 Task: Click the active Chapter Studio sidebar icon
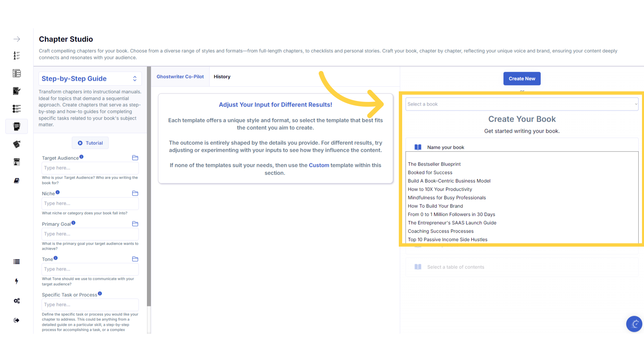tap(17, 126)
